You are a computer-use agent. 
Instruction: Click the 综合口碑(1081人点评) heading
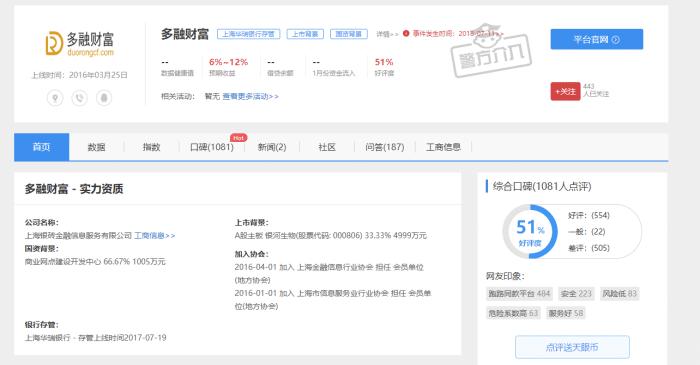pyautogui.click(x=542, y=187)
